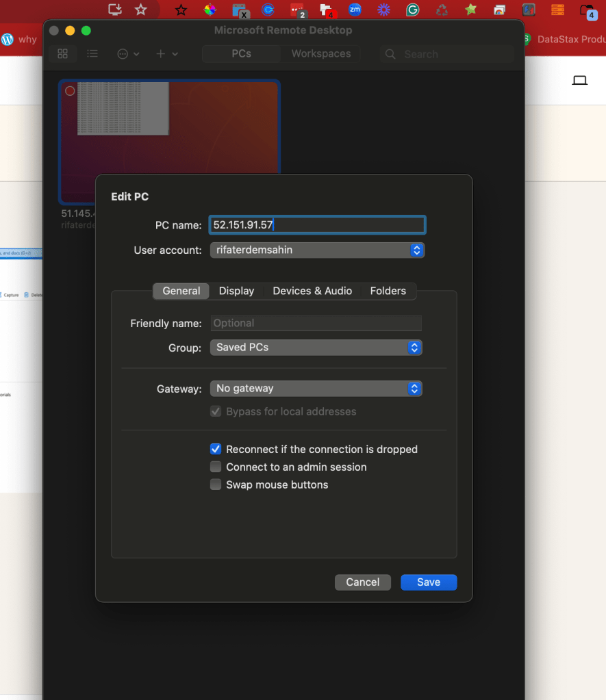Image resolution: width=606 pixels, height=700 pixels.
Task: Select the General tab
Action: [181, 291]
